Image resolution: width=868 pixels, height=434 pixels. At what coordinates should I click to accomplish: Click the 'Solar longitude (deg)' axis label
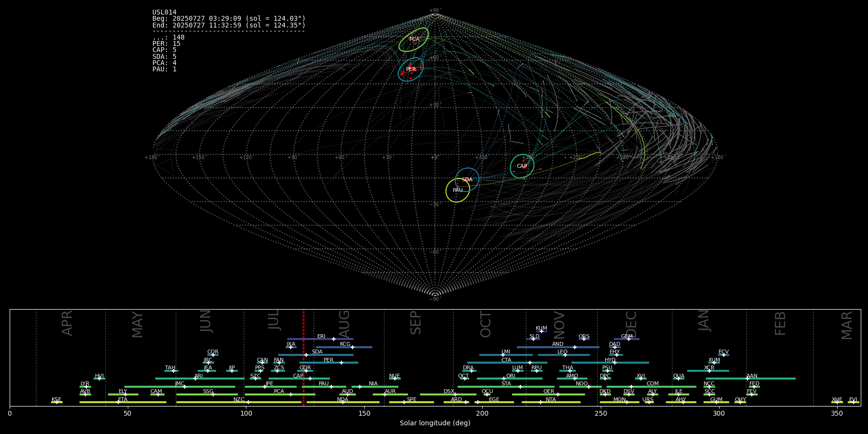(x=435, y=423)
